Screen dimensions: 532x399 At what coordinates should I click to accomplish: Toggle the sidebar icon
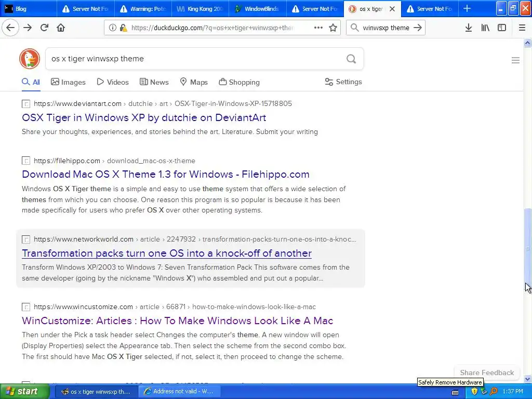(502, 28)
